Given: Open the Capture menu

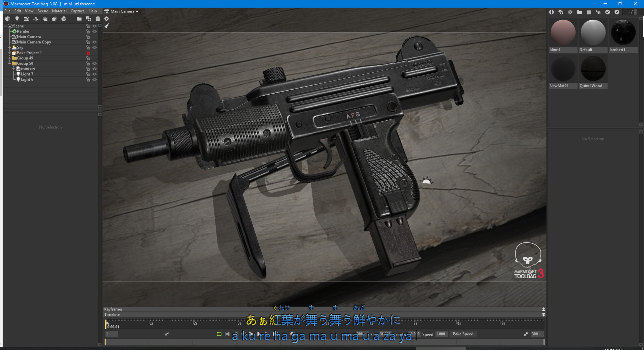Looking at the screenshot, I should pos(77,11).
